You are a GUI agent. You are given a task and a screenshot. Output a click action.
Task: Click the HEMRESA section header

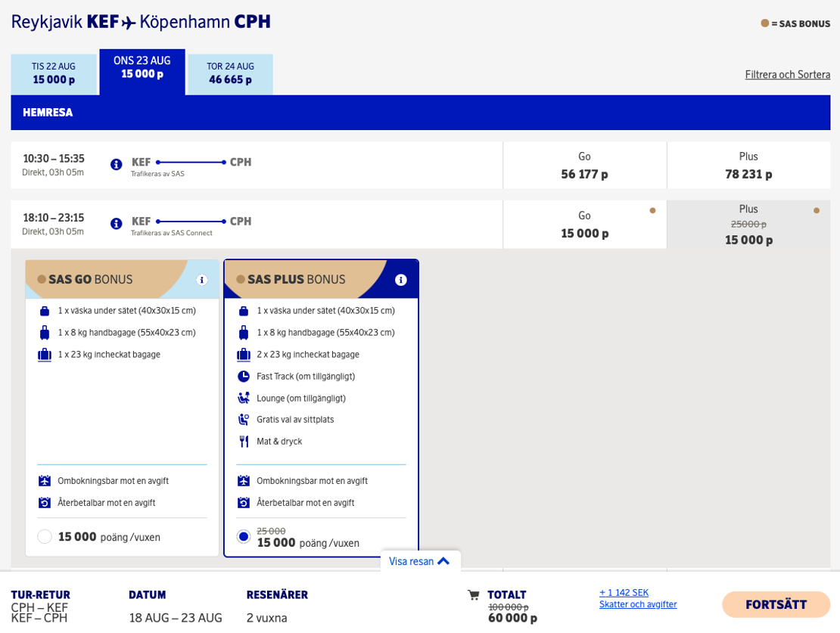point(421,113)
